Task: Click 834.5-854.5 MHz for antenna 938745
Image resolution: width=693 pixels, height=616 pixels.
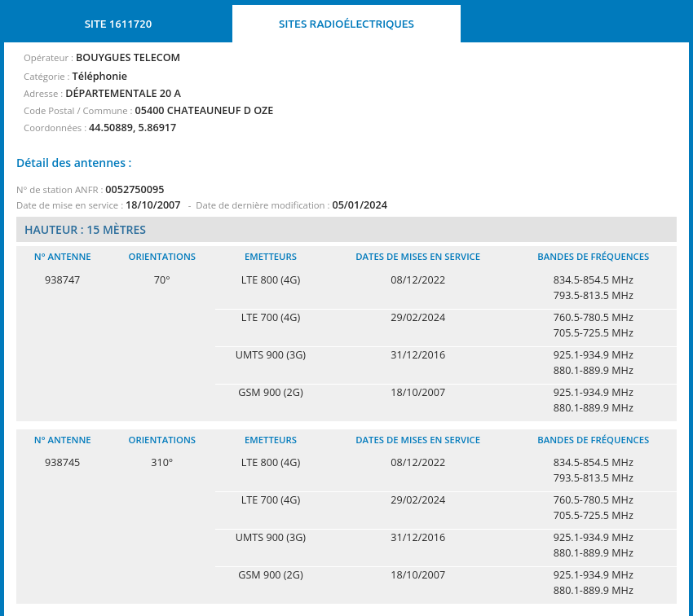Action: click(593, 463)
